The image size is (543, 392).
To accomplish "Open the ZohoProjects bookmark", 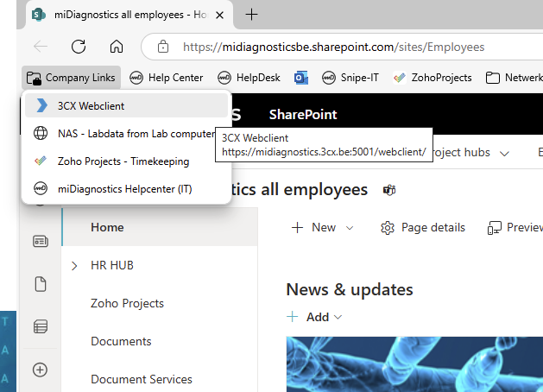I will click(x=433, y=78).
